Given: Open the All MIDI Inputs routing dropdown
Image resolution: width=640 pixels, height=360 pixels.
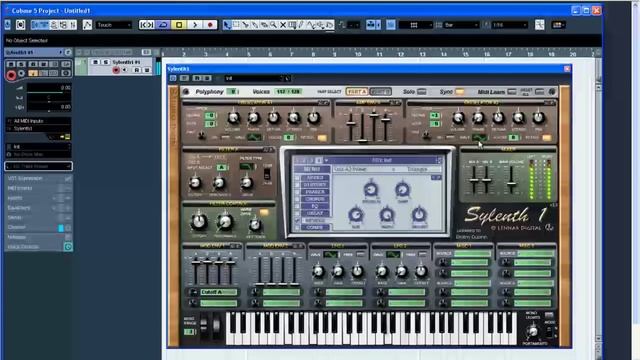Looking at the screenshot, I should [x=38, y=121].
